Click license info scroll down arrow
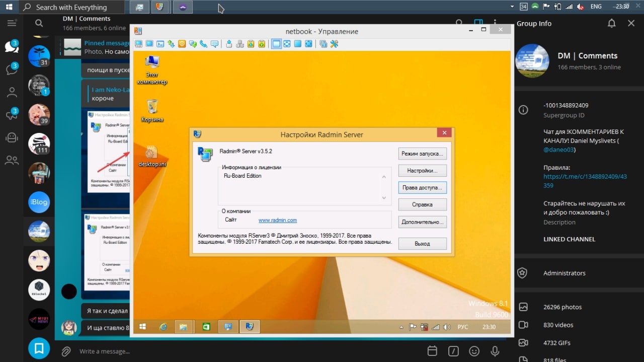 [384, 198]
